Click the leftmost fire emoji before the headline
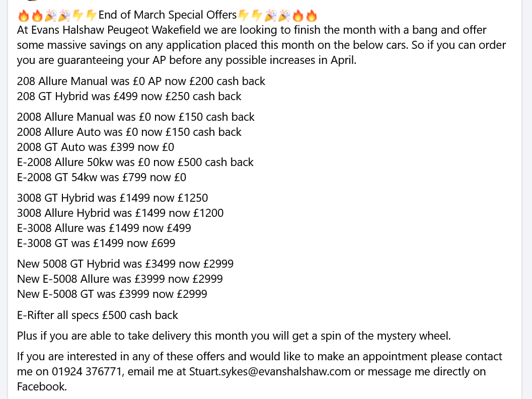 (23, 16)
